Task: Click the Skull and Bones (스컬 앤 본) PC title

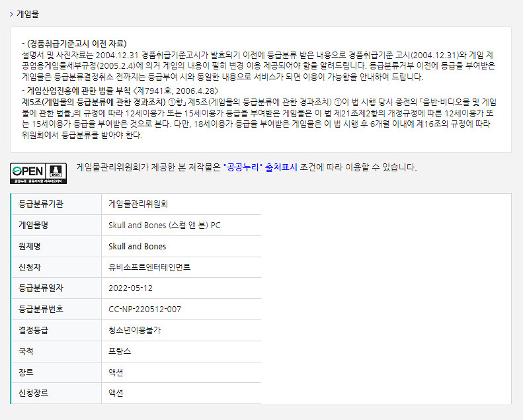Action: (164, 226)
